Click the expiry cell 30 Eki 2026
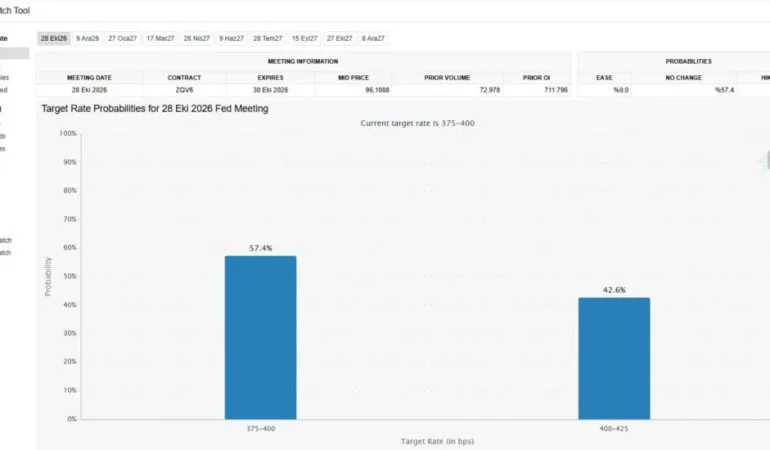This screenshot has height=450, width=770. [x=271, y=90]
